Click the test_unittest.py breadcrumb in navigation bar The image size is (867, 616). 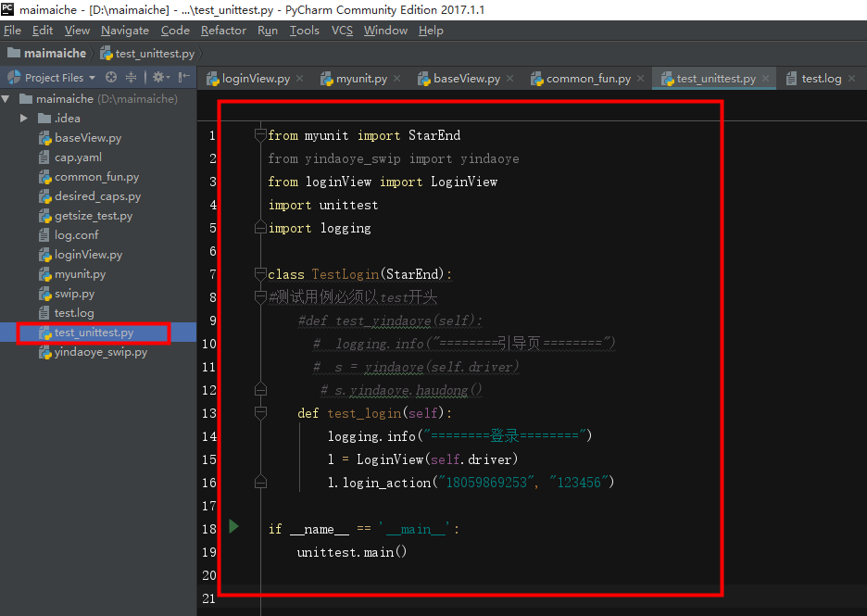coord(147,54)
